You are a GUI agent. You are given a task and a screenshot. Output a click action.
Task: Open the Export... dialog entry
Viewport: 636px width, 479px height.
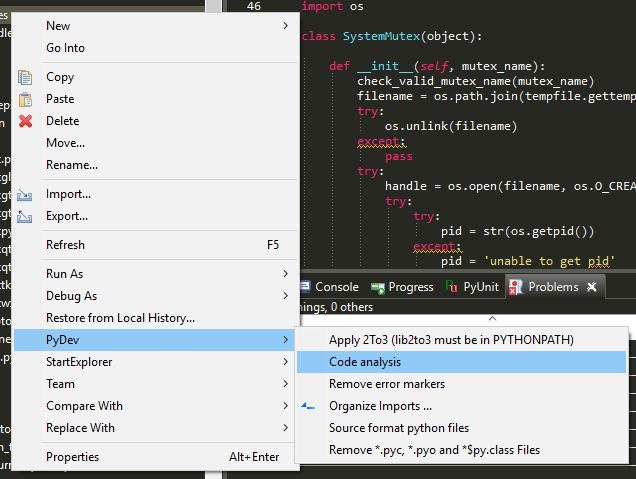(x=156, y=216)
